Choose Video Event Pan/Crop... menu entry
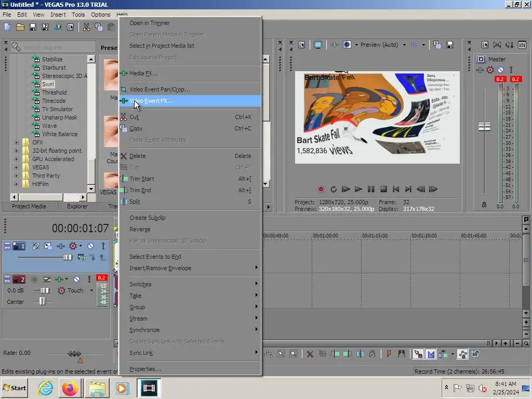532x399 pixels. [x=191, y=89]
